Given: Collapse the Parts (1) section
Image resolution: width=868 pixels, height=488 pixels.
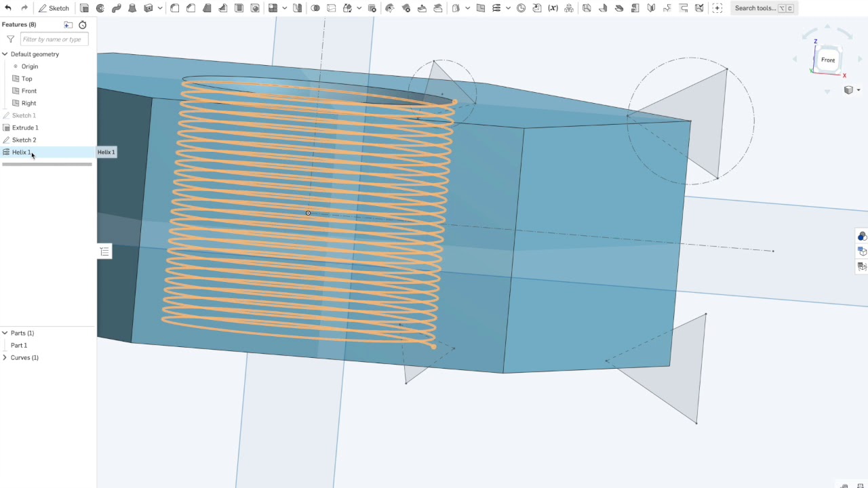Looking at the screenshot, I should [x=5, y=333].
